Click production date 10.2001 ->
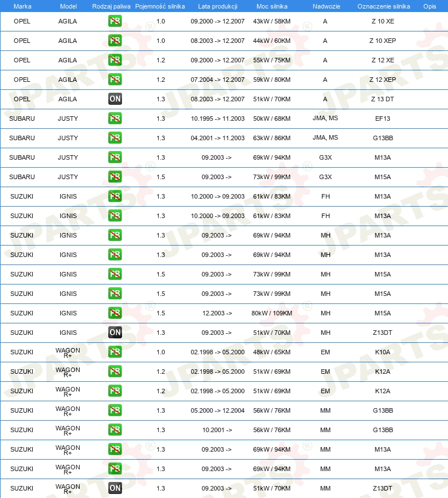The width and height of the screenshot is (448, 498). click(x=217, y=430)
